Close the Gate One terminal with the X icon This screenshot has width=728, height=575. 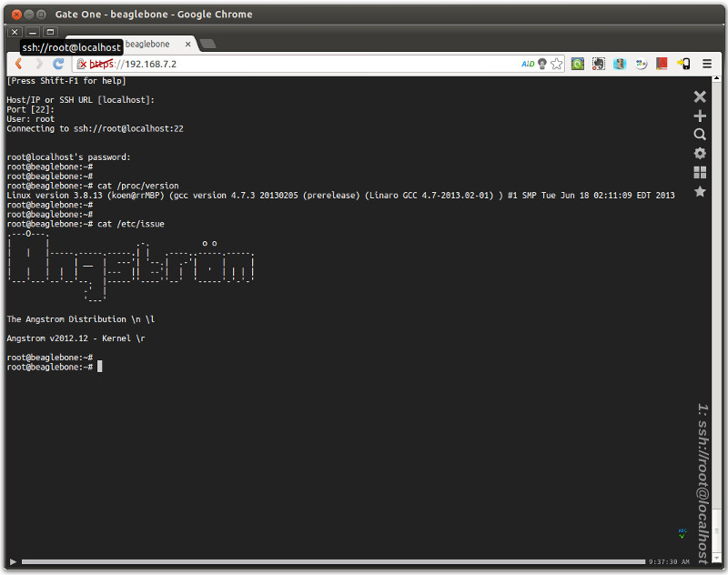click(700, 96)
